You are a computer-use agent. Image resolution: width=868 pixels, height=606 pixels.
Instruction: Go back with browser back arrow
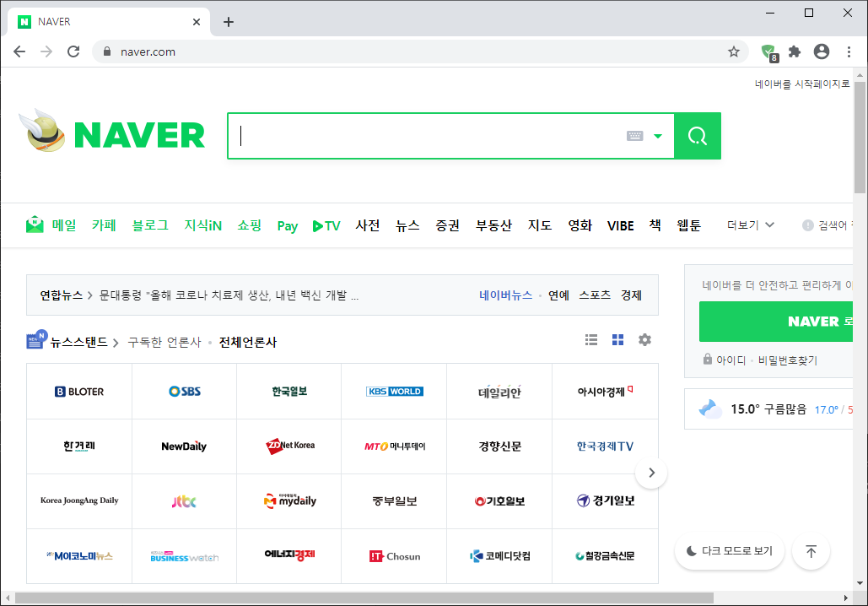(19, 51)
